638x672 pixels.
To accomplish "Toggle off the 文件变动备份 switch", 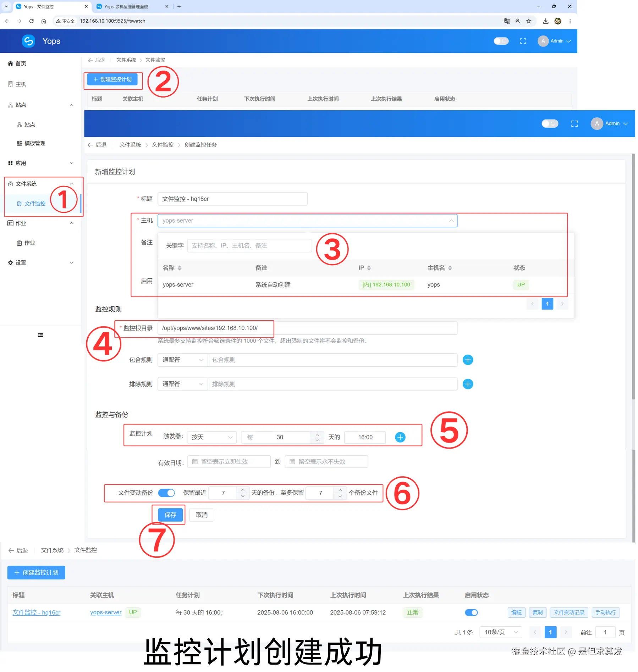I will (166, 493).
